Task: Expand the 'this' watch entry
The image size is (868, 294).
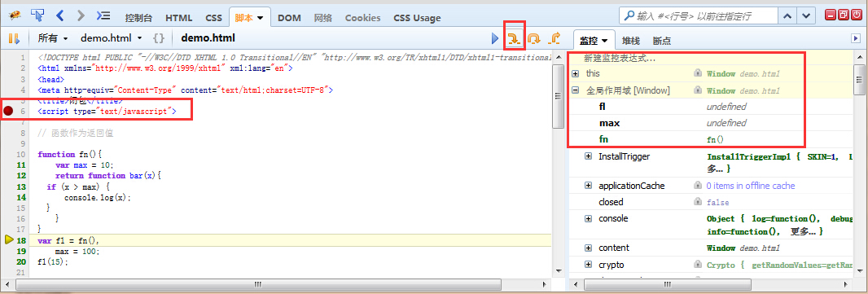Action: coord(576,73)
